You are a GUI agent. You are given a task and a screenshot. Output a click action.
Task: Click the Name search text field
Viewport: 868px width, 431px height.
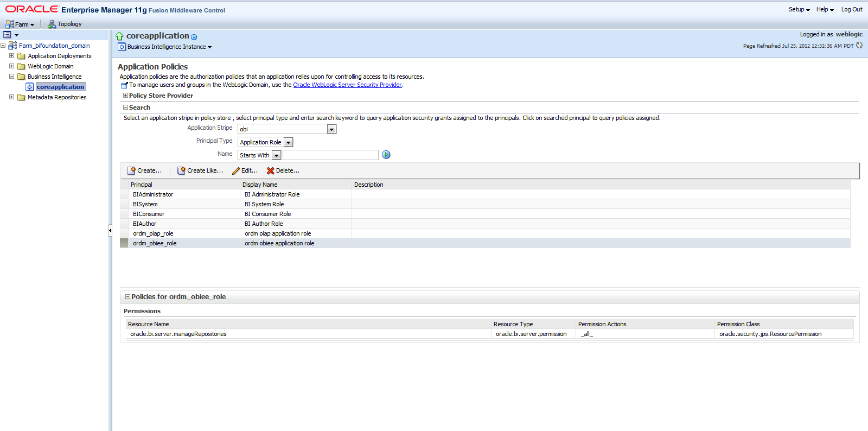tap(330, 155)
